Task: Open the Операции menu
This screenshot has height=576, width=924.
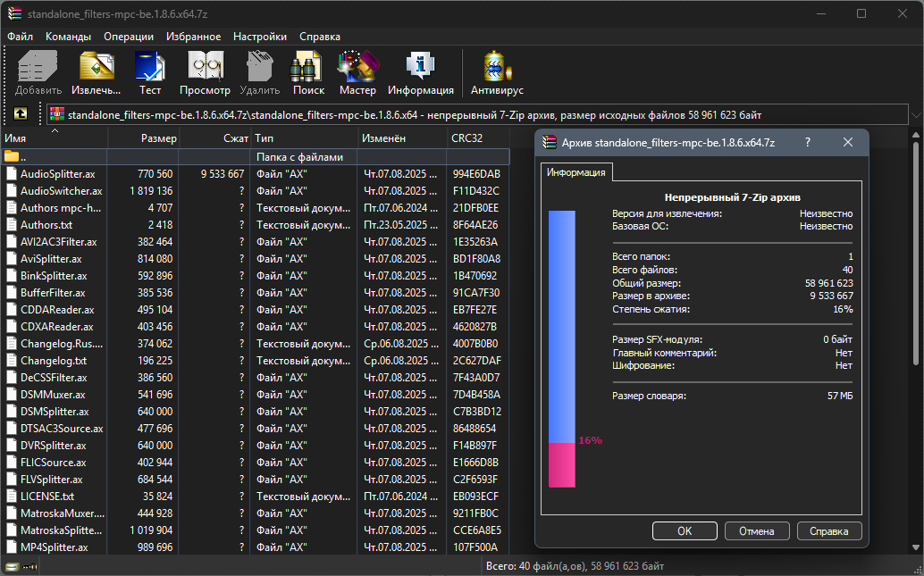Action: [x=129, y=37]
